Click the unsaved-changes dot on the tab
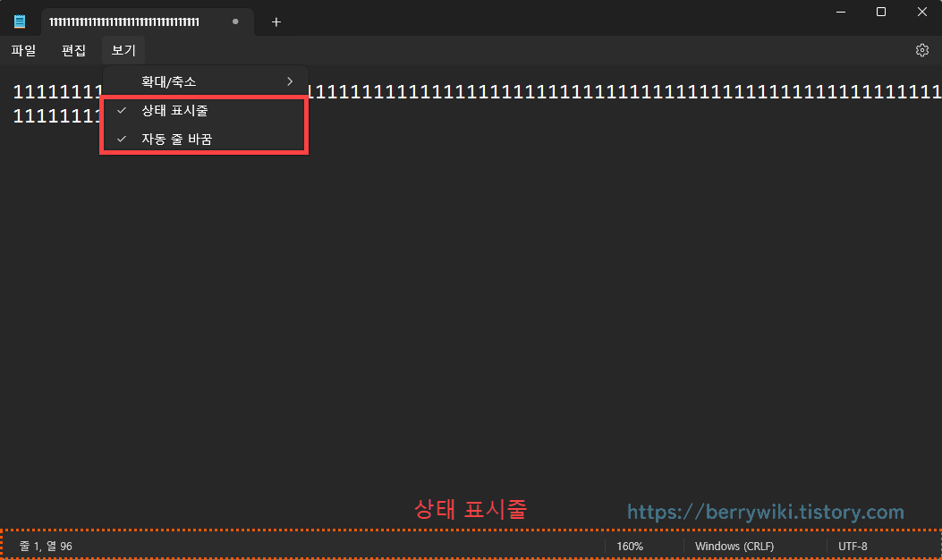The image size is (942, 560). pos(234,20)
